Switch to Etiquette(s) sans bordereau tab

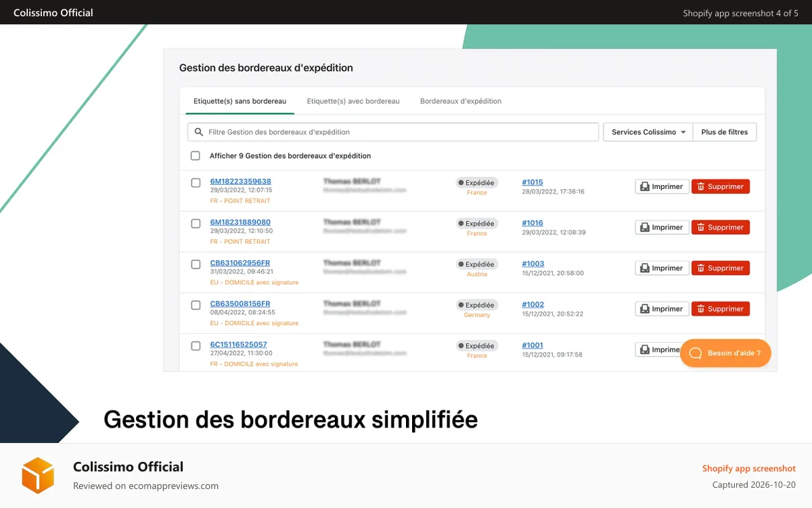[x=240, y=101]
